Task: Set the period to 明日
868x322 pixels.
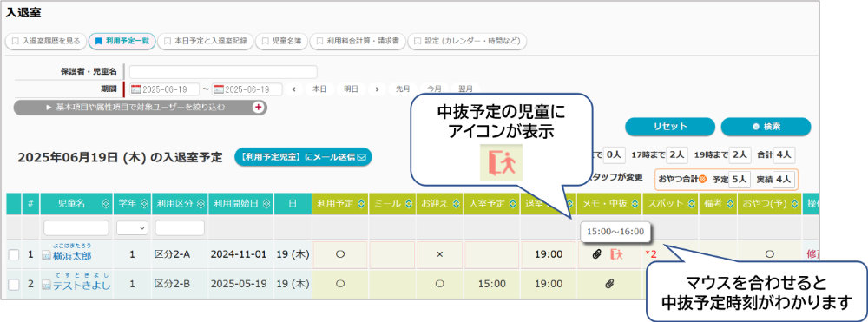Action: tap(351, 89)
